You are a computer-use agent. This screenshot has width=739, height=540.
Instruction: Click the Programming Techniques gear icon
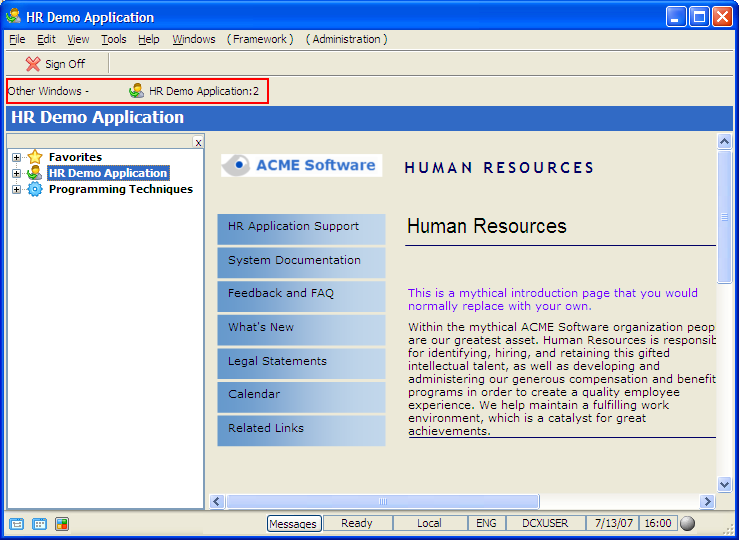click(35, 189)
